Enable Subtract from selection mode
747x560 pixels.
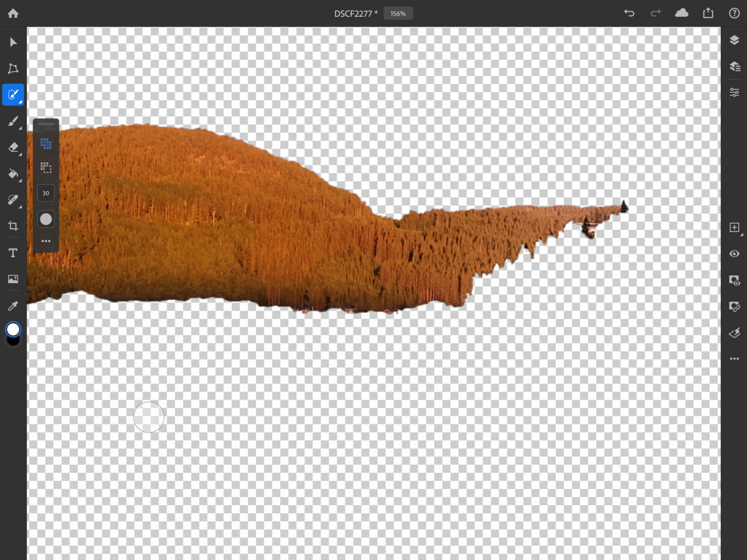pyautogui.click(x=46, y=168)
